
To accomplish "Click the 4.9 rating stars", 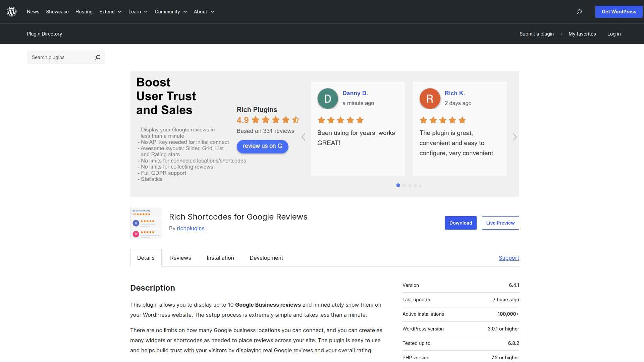I will (276, 120).
